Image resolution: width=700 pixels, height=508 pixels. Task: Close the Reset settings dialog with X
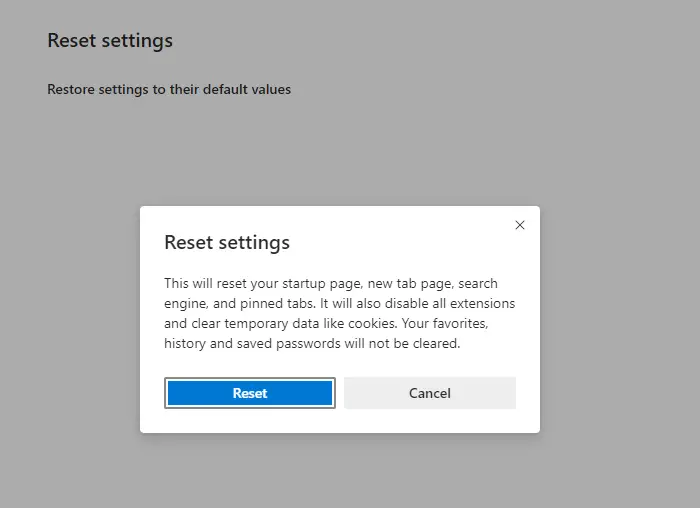(519, 225)
